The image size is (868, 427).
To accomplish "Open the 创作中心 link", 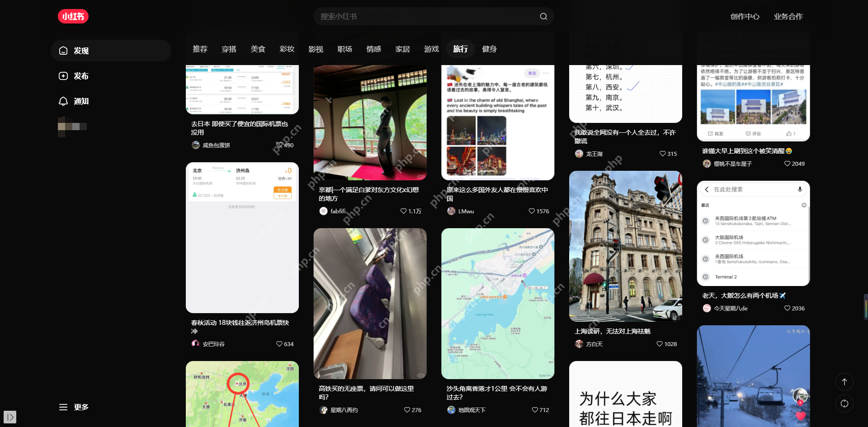I will click(745, 16).
